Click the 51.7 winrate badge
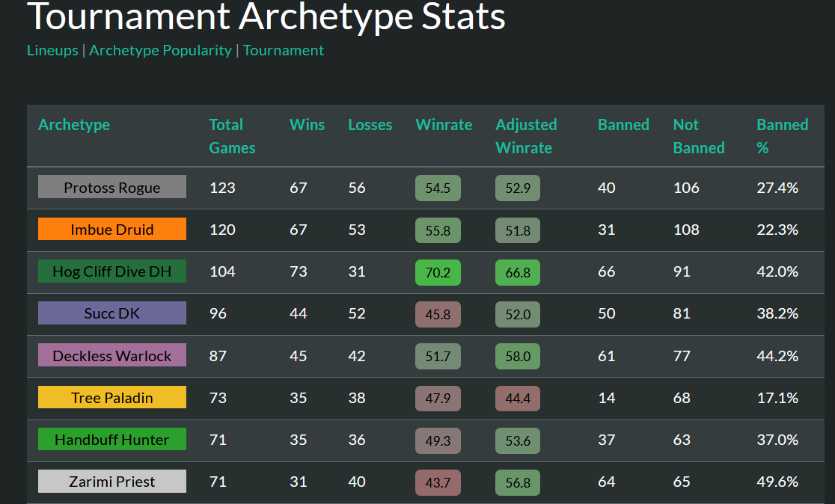Viewport: 835px width, 504px height. (x=438, y=356)
